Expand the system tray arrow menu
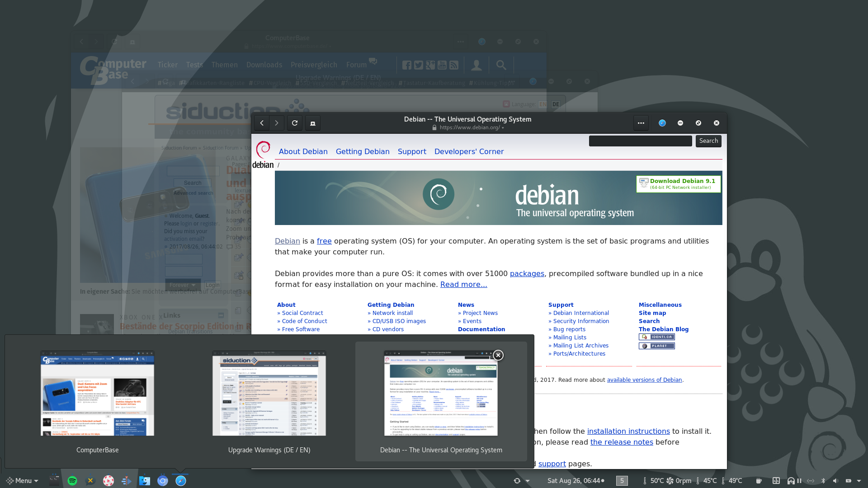 (859, 481)
